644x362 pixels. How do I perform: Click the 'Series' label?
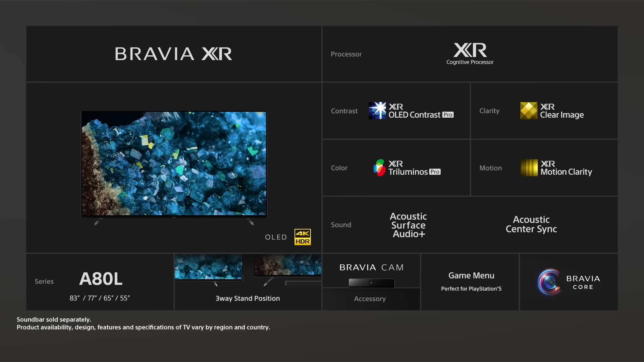44,282
